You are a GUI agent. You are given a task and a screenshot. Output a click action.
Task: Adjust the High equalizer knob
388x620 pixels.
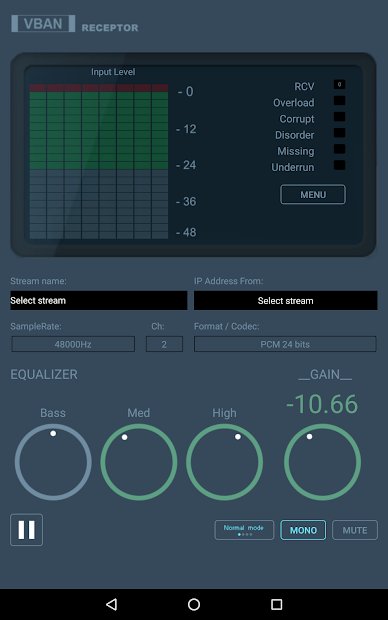pos(224,462)
